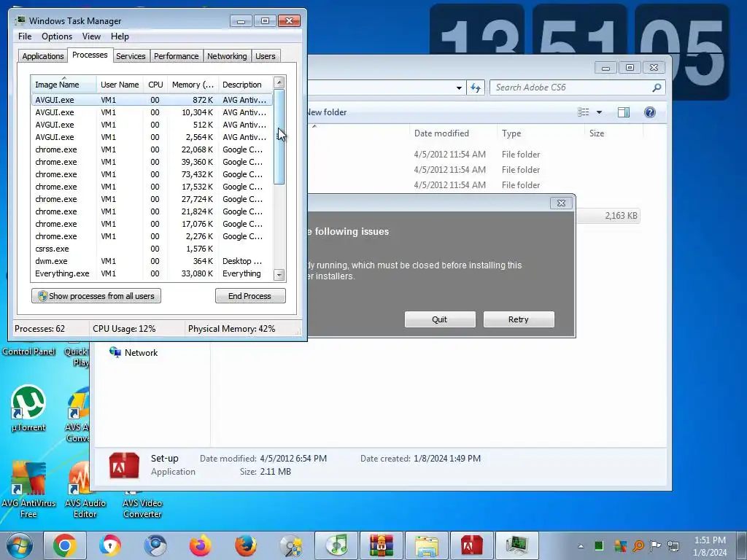Click Show processes from all users

click(x=96, y=296)
